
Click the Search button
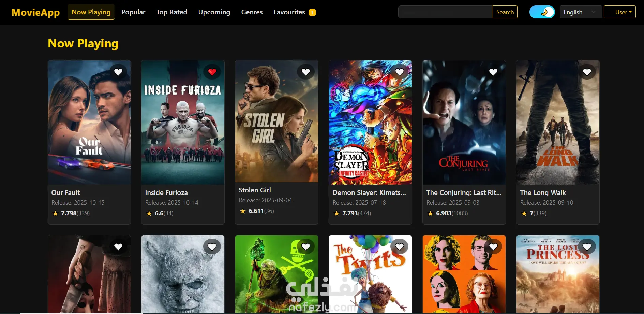click(x=505, y=12)
